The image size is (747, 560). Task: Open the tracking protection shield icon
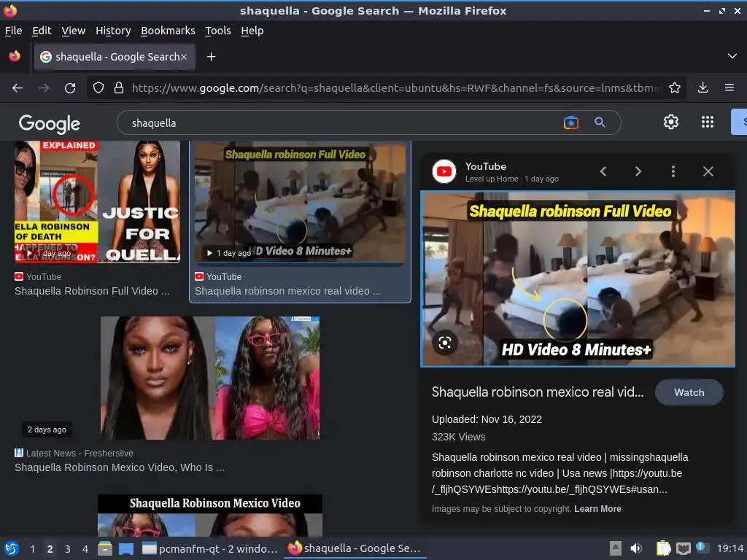point(98,87)
